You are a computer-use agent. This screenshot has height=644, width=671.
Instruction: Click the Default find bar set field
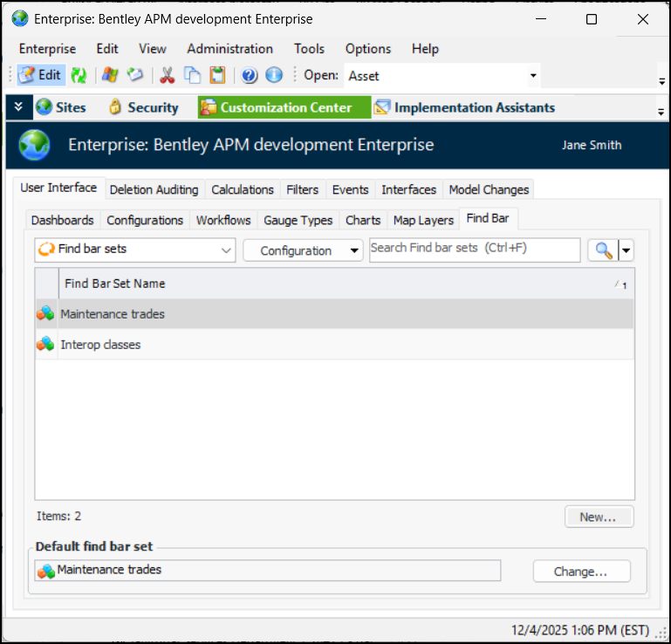(268, 571)
